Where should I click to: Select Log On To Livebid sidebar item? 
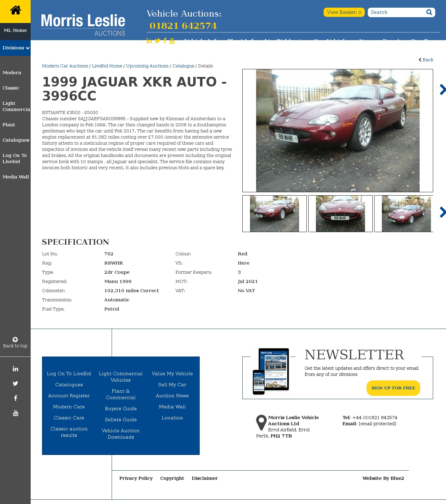point(15,158)
